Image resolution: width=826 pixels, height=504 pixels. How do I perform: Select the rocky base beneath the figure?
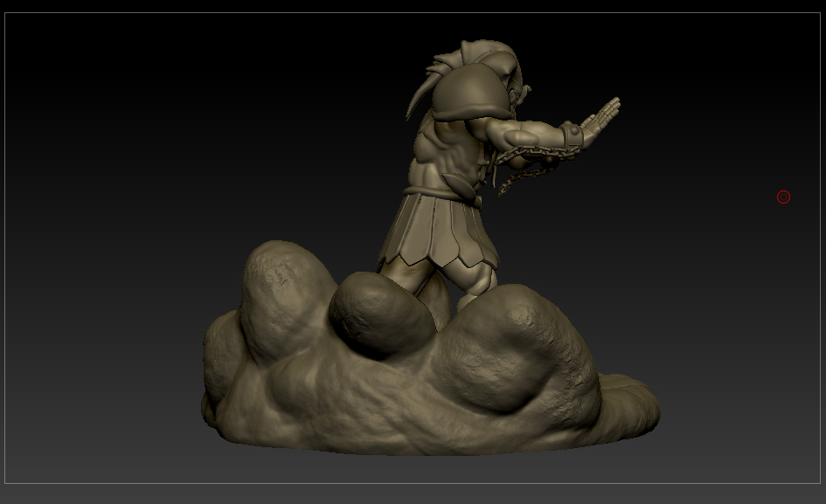coord(430,349)
